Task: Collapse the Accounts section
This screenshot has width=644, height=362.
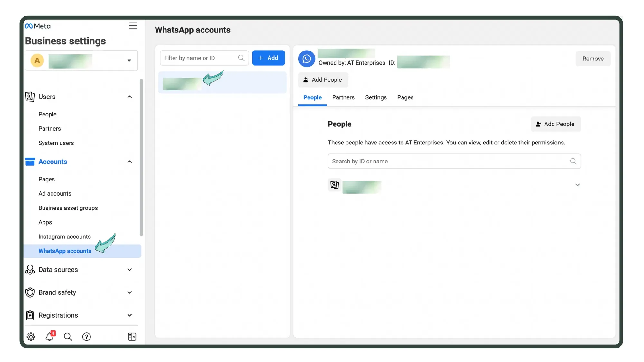Action: coord(129,162)
